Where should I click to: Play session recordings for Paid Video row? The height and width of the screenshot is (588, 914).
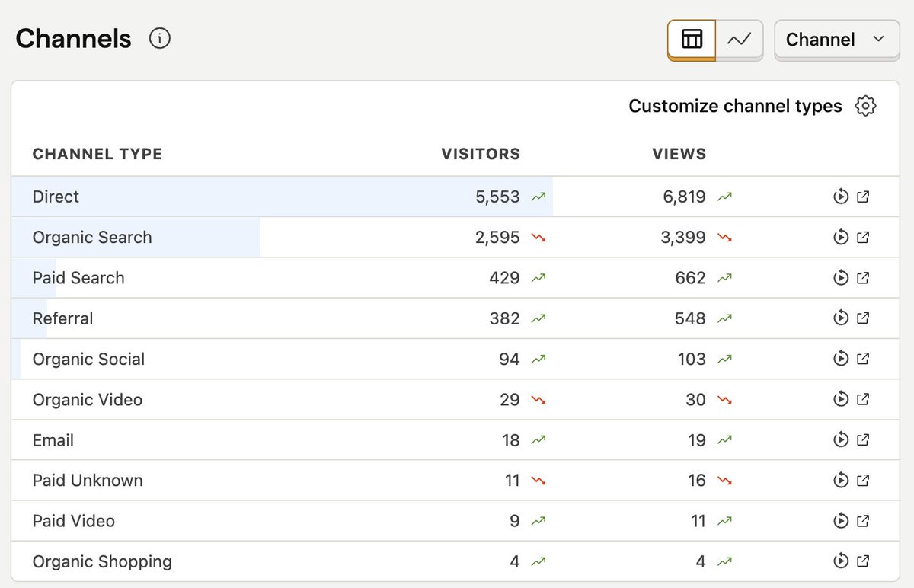click(x=841, y=521)
